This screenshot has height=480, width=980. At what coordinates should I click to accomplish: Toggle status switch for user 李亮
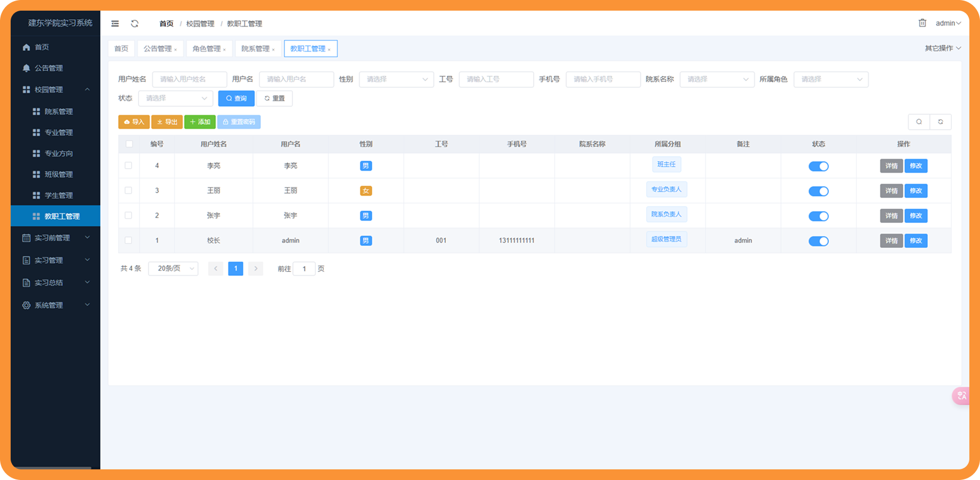[x=818, y=166]
